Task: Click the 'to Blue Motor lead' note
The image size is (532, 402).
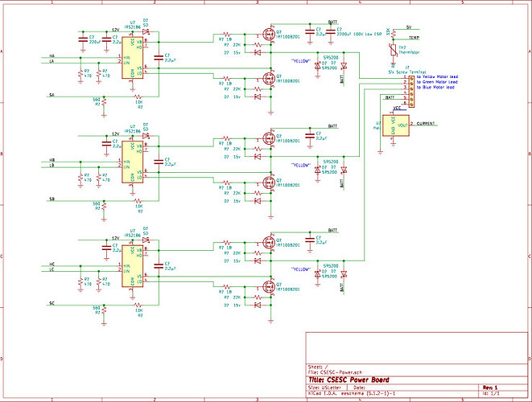Action: [435, 87]
